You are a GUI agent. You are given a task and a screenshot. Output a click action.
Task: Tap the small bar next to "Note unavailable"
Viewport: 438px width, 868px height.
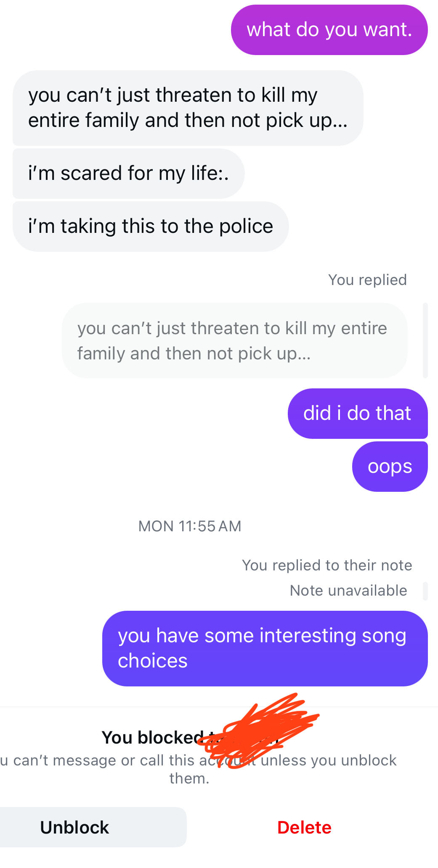(x=425, y=591)
